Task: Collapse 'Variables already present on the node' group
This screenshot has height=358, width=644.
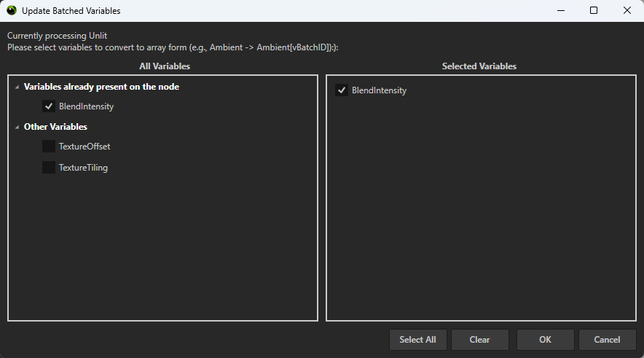Action: (x=17, y=87)
